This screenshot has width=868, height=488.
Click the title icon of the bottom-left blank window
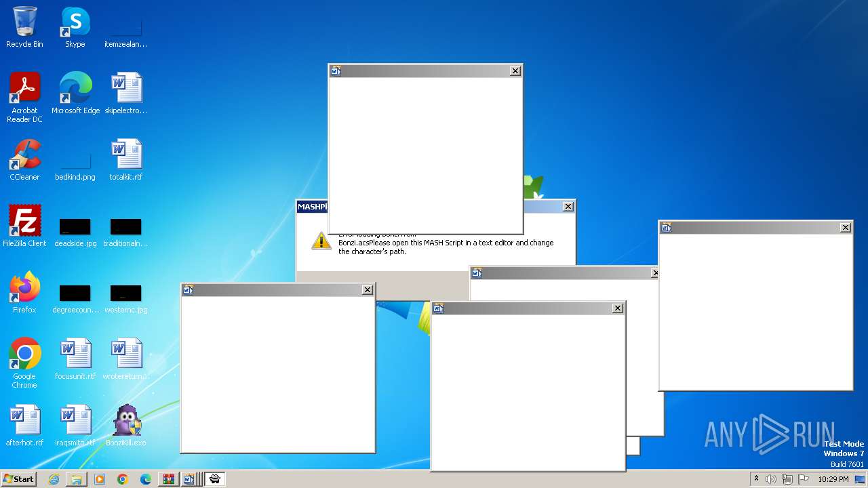point(188,290)
